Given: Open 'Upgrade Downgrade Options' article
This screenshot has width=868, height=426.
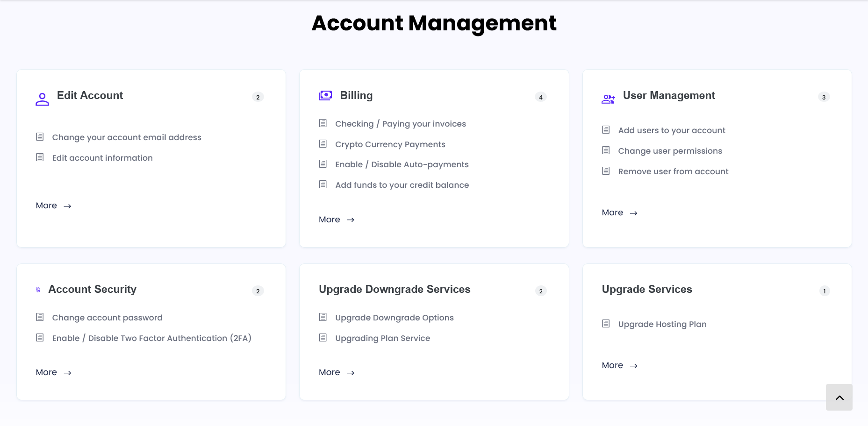Looking at the screenshot, I should 395,318.
